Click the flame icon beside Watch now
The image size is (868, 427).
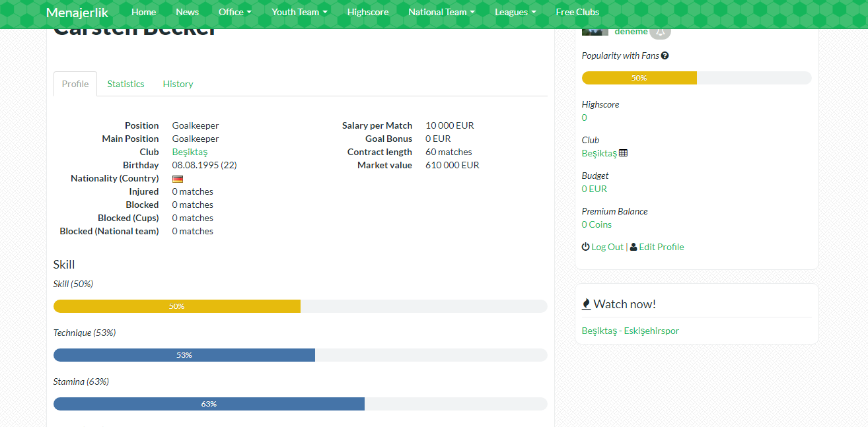point(586,304)
